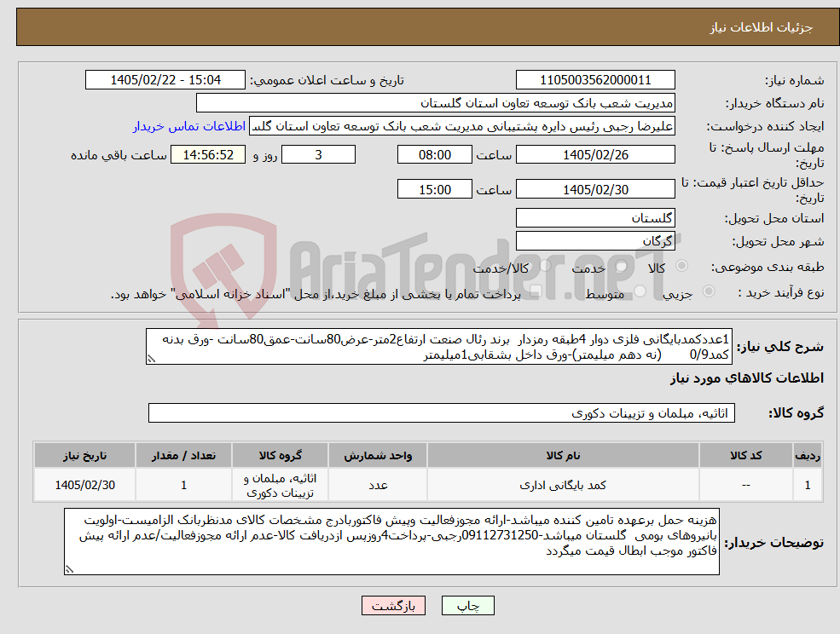The height and width of the screenshot is (634, 840).
Task: Click the شرح کلی نیاز label
Action: (780, 347)
